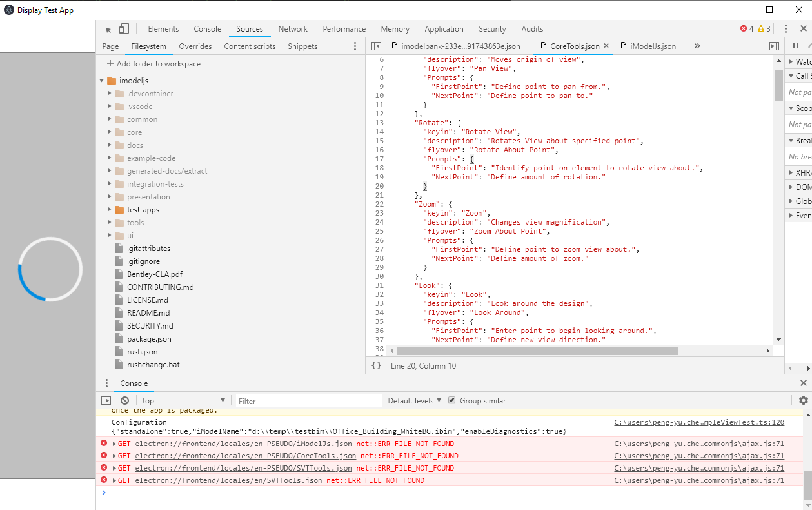Screen dimensions: 812x510
Task: Open the navigator pane more options menu
Action: pyautogui.click(x=355, y=46)
